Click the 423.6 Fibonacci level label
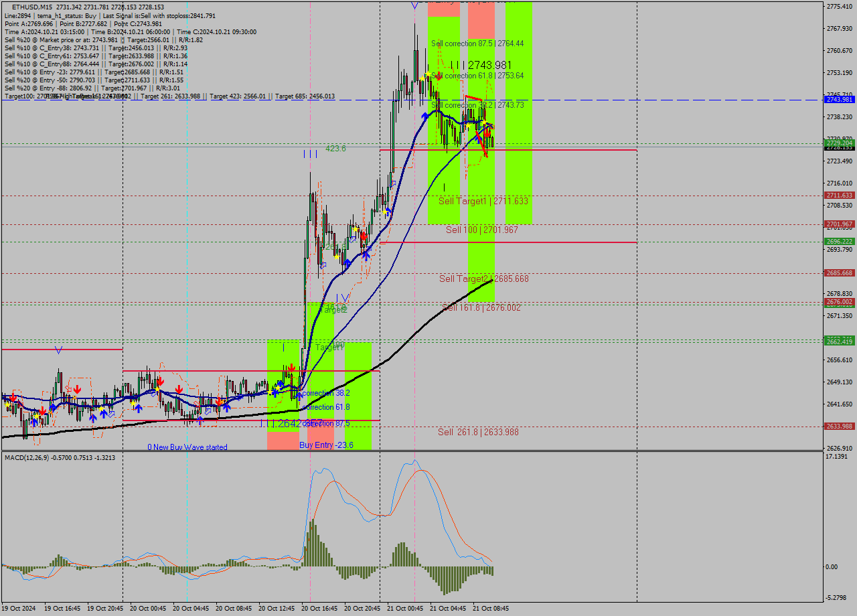 [336, 149]
